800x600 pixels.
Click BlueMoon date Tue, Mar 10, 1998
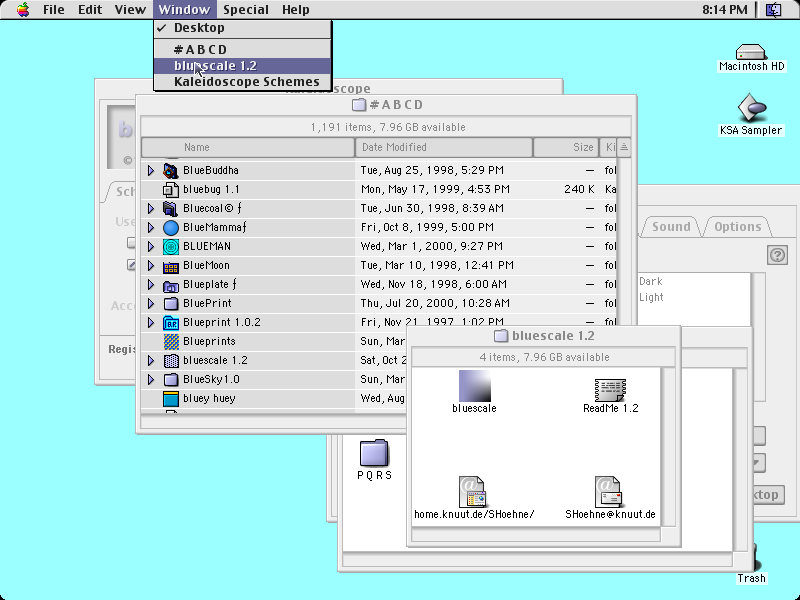pyautogui.click(x=437, y=265)
